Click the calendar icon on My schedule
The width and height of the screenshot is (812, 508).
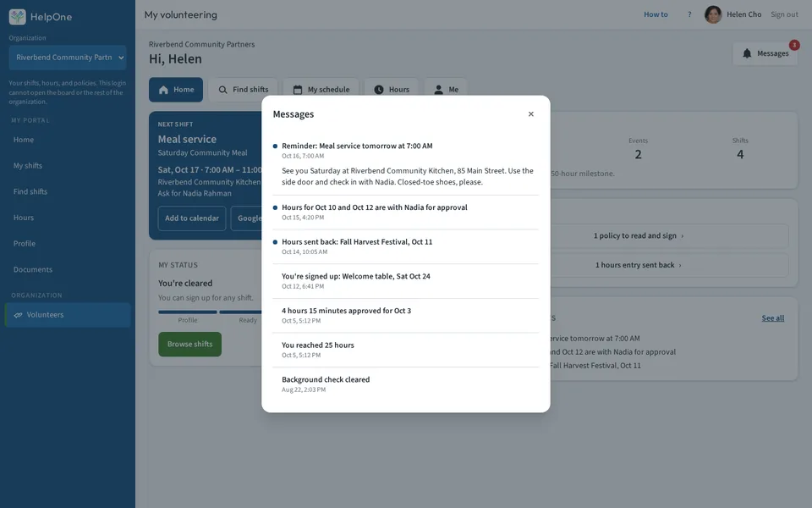tap(297, 90)
